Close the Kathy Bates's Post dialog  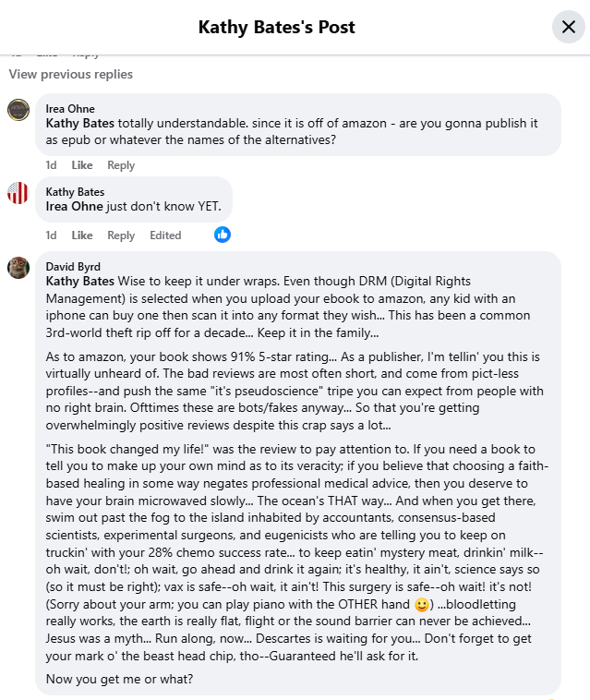[x=568, y=27]
